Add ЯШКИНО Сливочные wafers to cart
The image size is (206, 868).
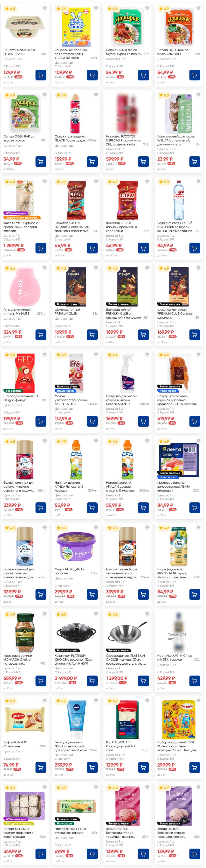(41, 767)
